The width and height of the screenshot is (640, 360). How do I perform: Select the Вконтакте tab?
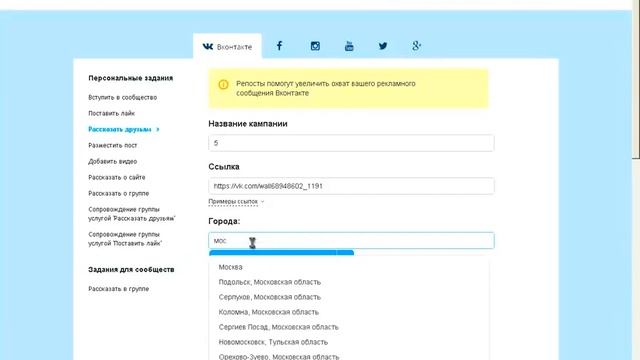[x=227, y=47]
